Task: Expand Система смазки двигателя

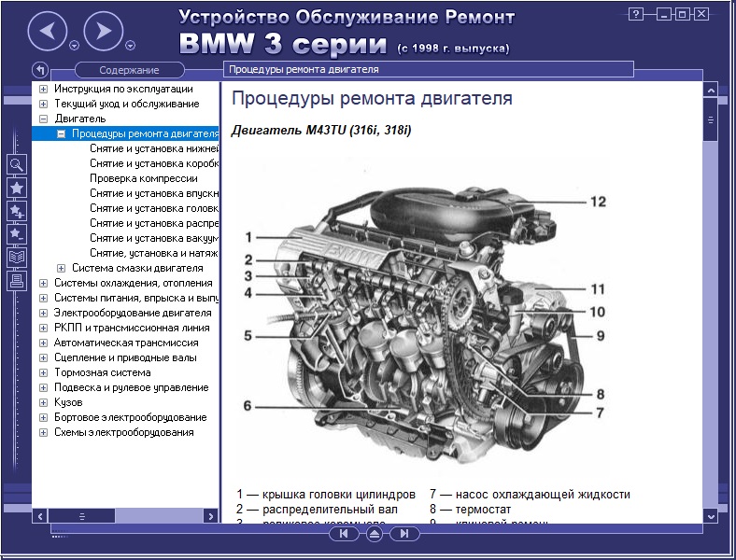Action: point(61,268)
